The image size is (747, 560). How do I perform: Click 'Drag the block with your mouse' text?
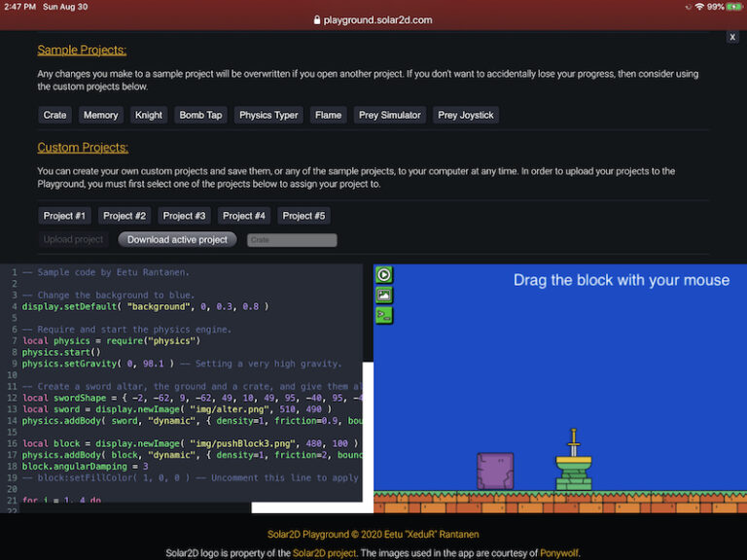(622, 280)
